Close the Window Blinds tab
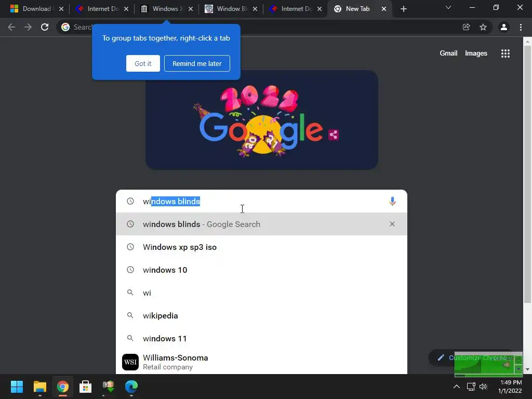This screenshot has width=532, height=399. [255, 9]
